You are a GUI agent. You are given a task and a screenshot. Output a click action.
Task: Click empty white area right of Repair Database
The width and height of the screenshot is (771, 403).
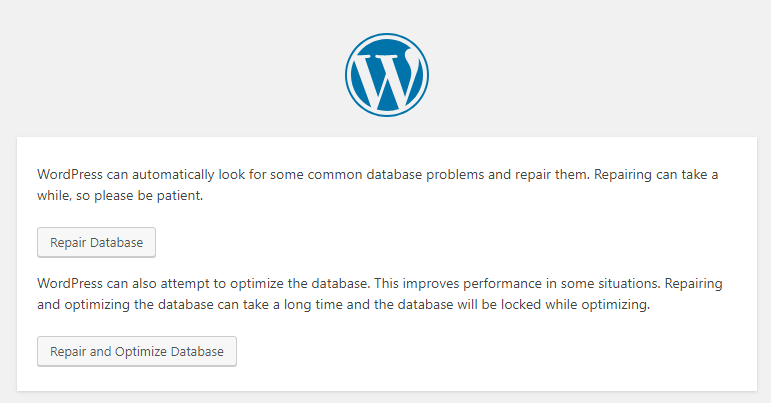tap(443, 242)
